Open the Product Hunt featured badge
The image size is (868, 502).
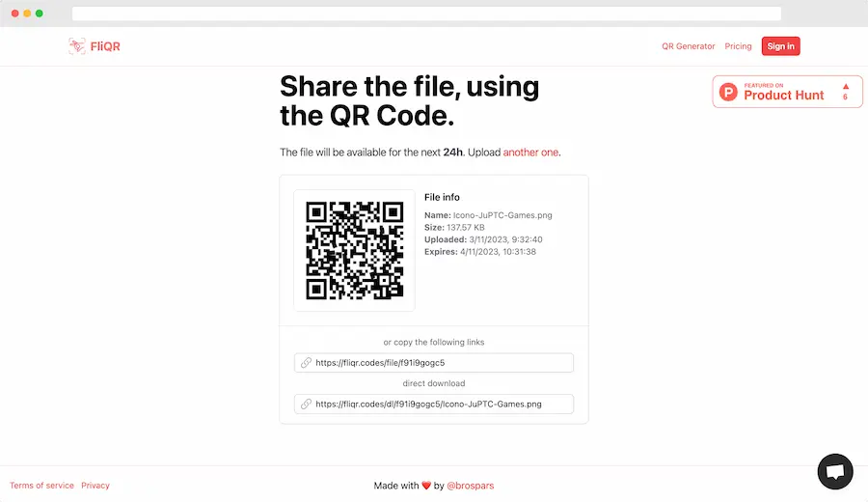(787, 92)
